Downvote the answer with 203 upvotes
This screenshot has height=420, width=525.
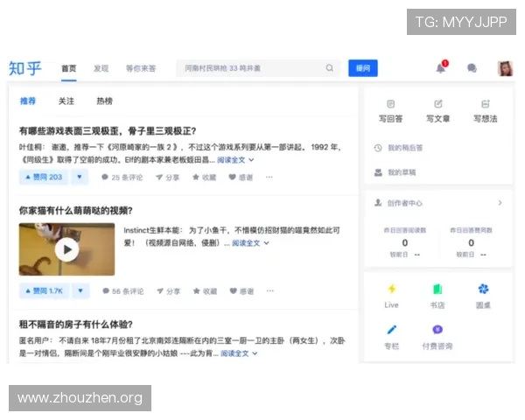pyautogui.click(x=80, y=177)
